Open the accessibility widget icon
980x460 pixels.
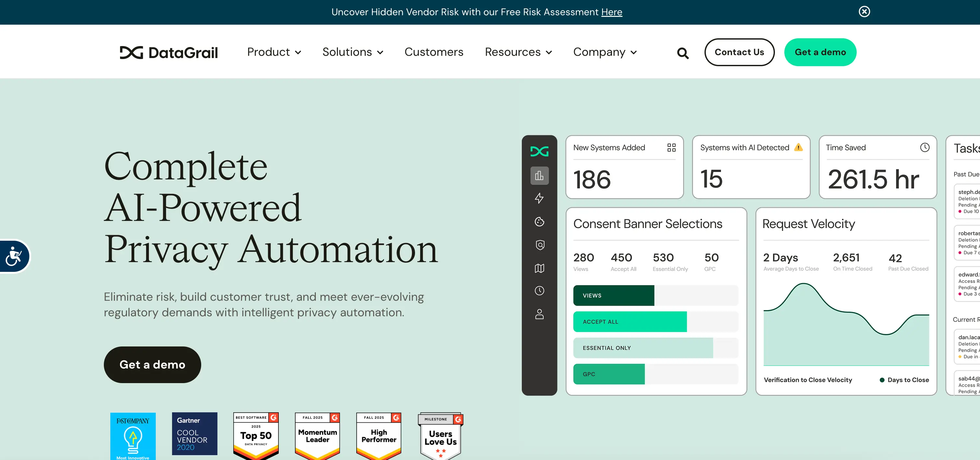tap(14, 256)
